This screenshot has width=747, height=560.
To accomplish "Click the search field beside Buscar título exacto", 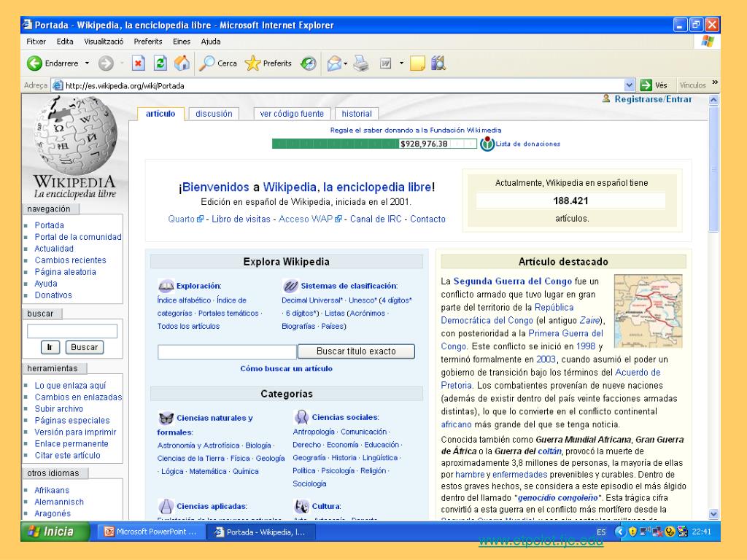I will tap(227, 351).
